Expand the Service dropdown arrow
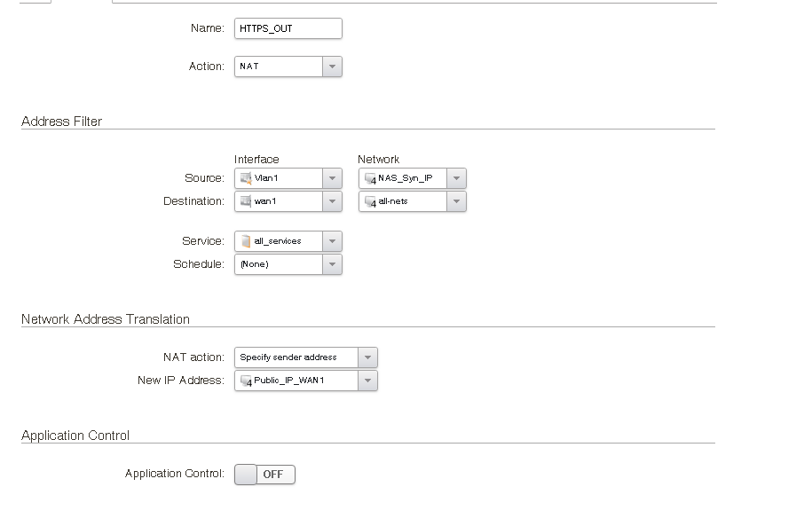 (x=332, y=241)
